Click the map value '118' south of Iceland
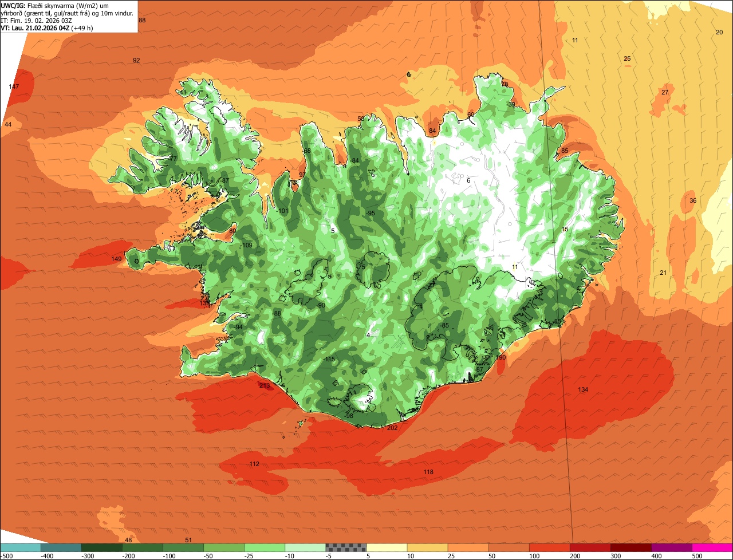The height and width of the screenshot is (560, 733). pos(428,472)
